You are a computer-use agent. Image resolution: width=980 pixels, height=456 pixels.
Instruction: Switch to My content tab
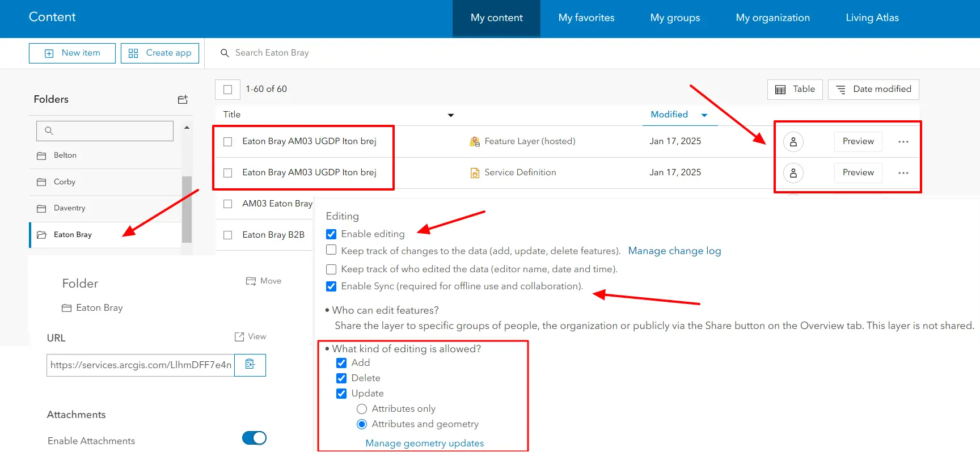coord(496,18)
